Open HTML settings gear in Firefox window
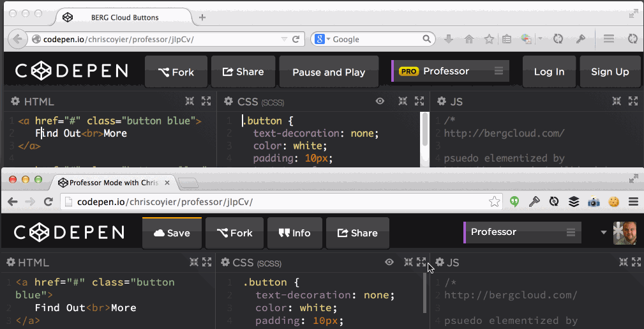The image size is (644, 329). 15,101
